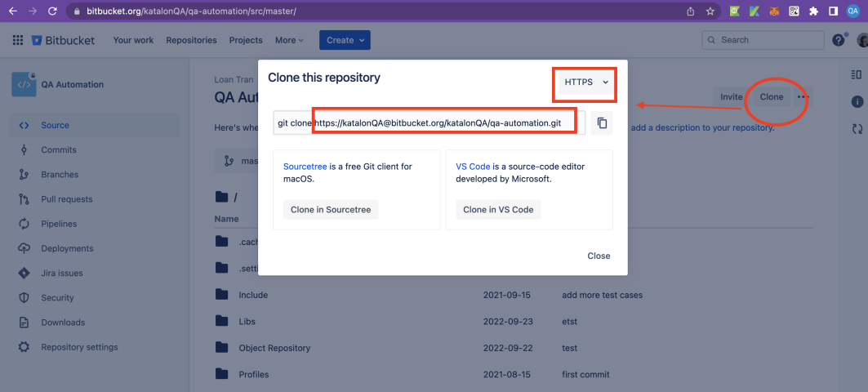Open the Bitbucket app switcher grid icon

pos(18,40)
